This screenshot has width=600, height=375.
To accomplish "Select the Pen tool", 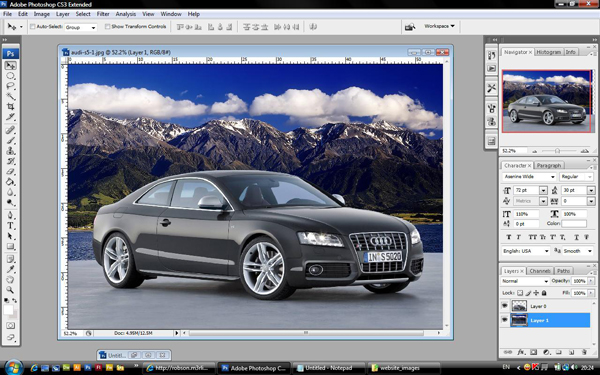I will (10, 215).
